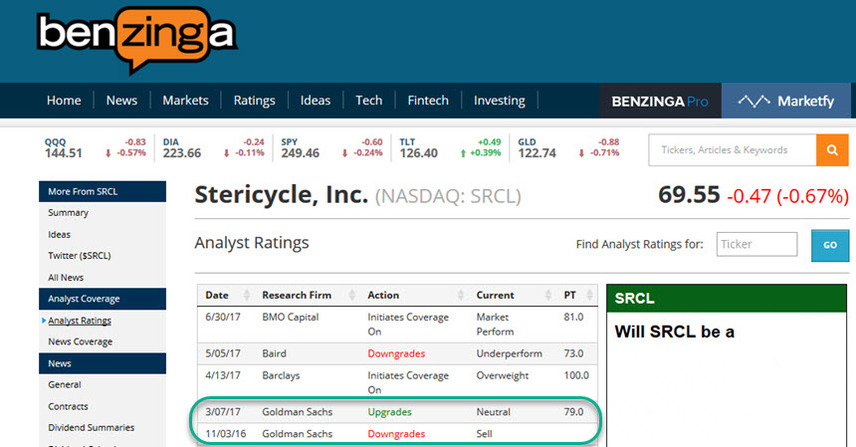Viewport: 856px width, 447px height.
Task: Open the News Coverage sidebar link
Action: pyautogui.click(x=80, y=342)
